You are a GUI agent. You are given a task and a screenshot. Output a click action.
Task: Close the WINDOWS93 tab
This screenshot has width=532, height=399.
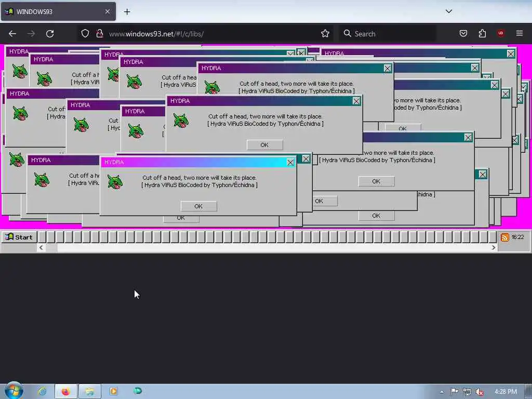tap(107, 11)
